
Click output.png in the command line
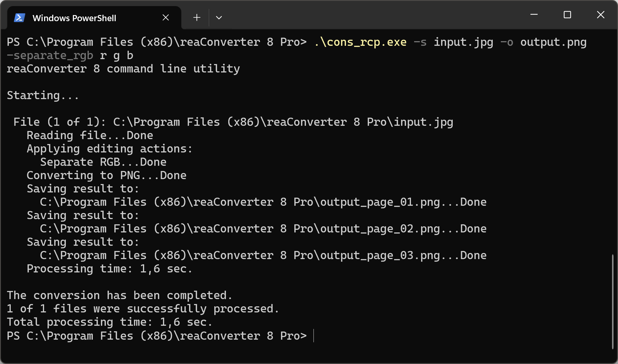[553, 42]
